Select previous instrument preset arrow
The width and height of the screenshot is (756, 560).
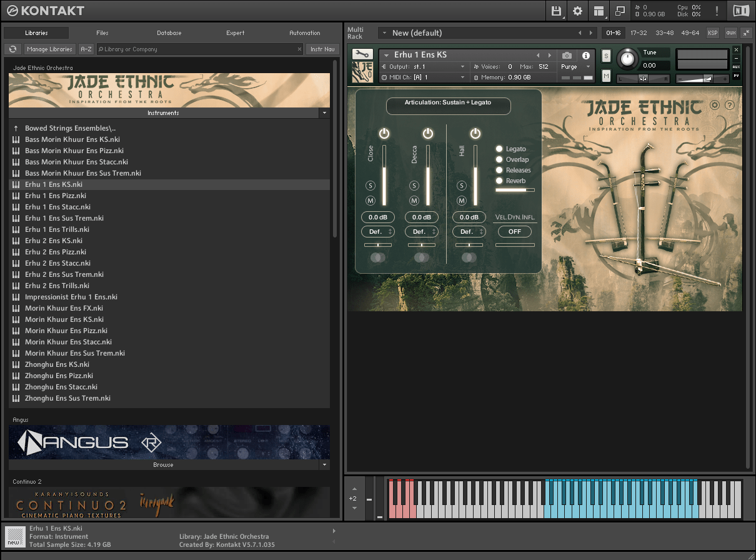click(x=538, y=56)
